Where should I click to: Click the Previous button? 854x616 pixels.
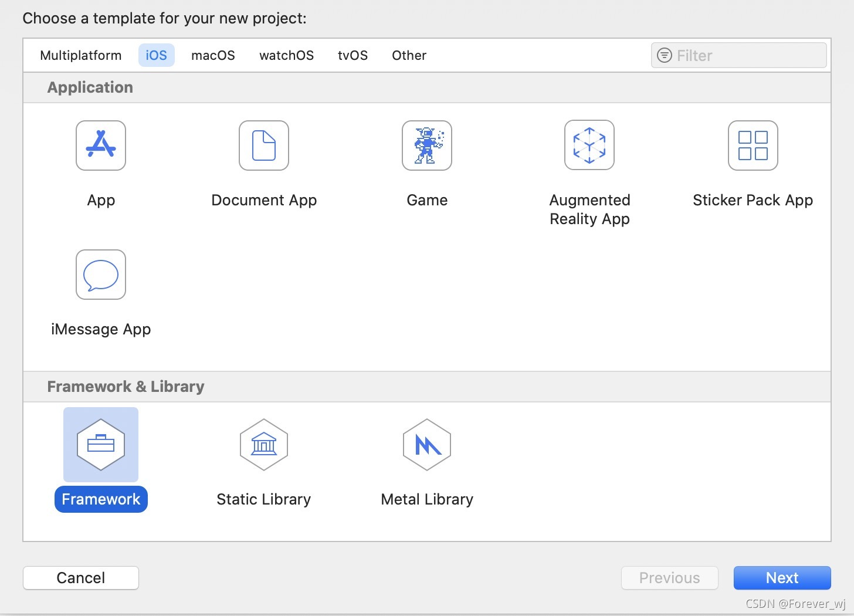669,578
